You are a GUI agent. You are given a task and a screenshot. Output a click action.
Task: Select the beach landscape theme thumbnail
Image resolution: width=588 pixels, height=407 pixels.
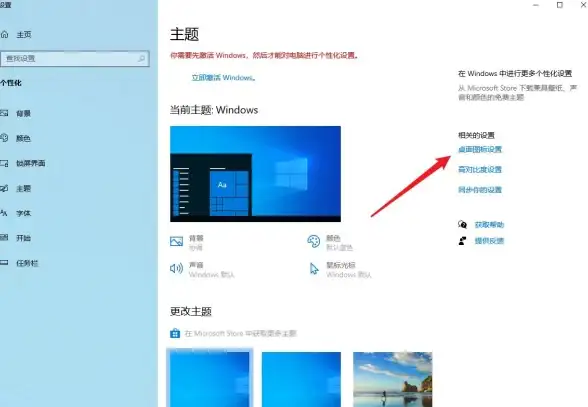(393, 379)
